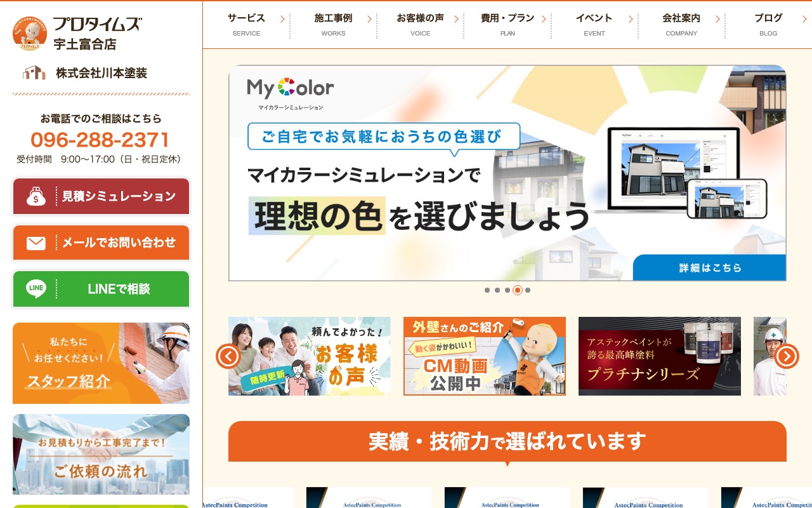Select fifth slider pagination dot

click(x=528, y=290)
